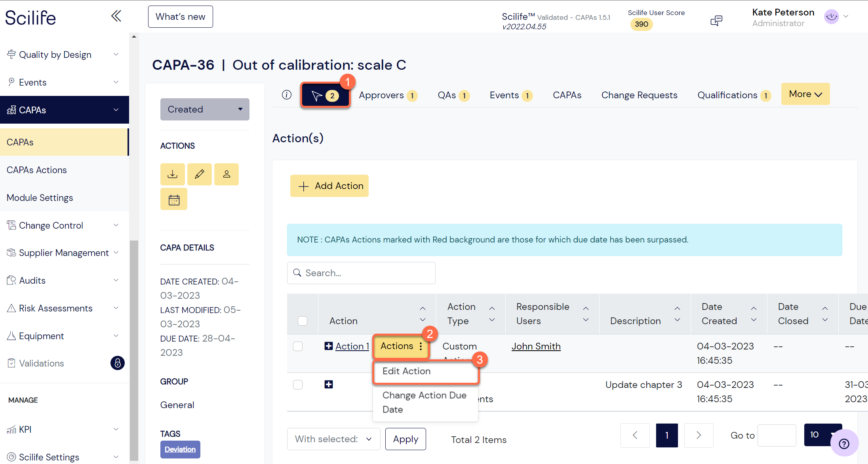The width and height of the screenshot is (868, 464).
Task: Open the CAPA info tab icon
Action: pos(287,95)
